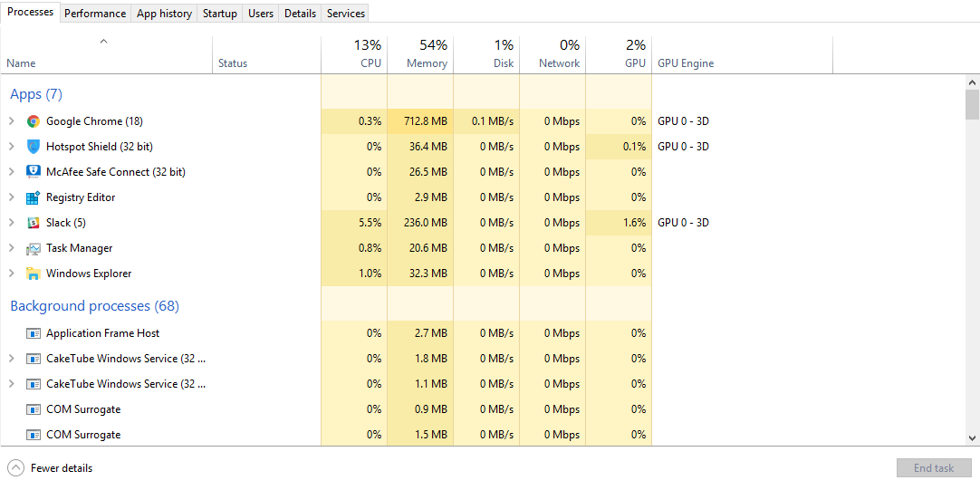Sort processes by Network column
Screen dimensions: 980x490
552,55
